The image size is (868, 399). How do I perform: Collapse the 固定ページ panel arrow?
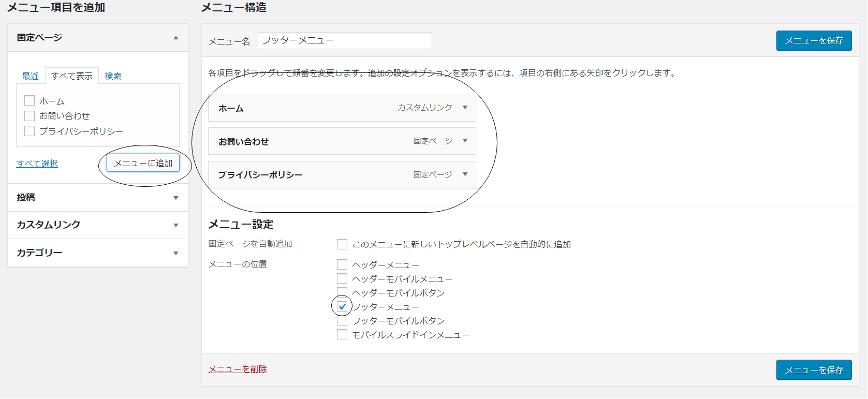(176, 38)
